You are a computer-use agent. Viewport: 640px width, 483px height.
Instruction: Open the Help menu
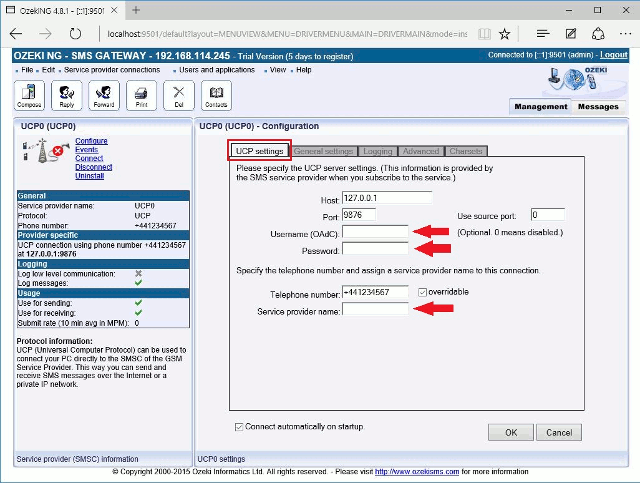point(304,70)
